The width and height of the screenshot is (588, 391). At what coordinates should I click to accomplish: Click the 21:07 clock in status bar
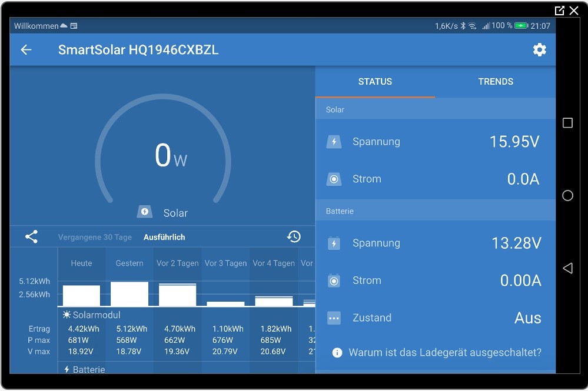540,26
